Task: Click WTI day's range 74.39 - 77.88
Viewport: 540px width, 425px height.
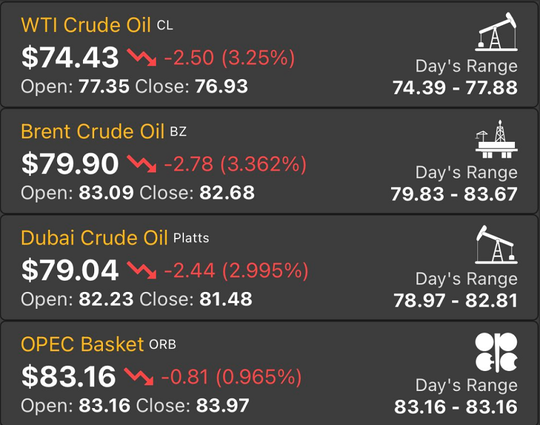Action: tap(455, 87)
